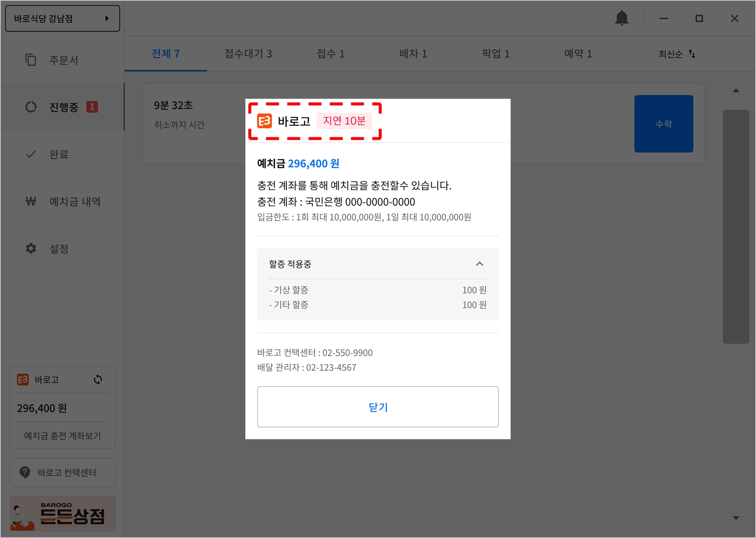Image resolution: width=756 pixels, height=538 pixels.
Task: Open 설정 via gear icon
Action: [31, 248]
